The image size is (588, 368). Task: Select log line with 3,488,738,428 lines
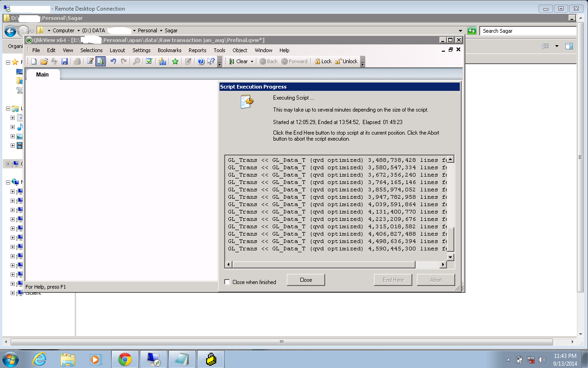point(337,160)
